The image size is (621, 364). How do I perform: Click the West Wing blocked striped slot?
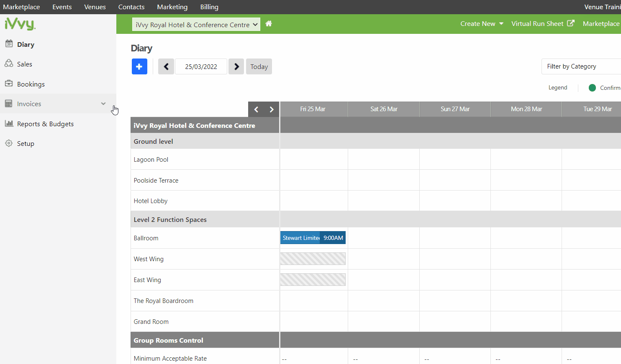pos(313,259)
